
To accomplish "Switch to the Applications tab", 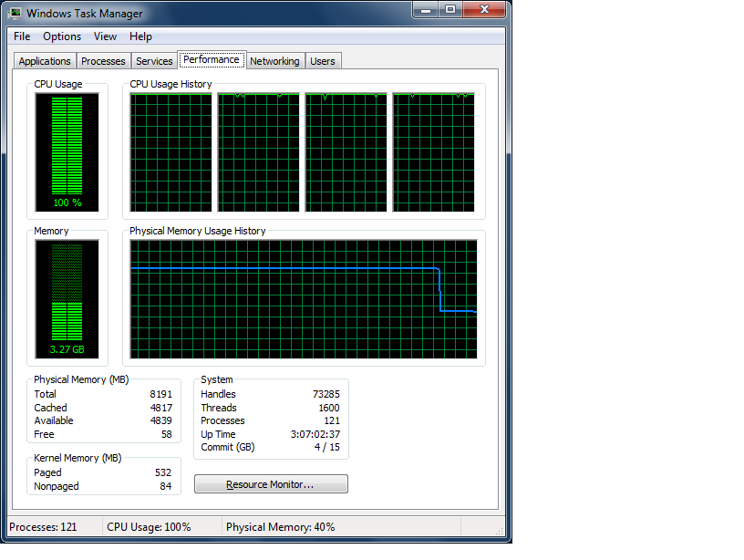I will [45, 61].
